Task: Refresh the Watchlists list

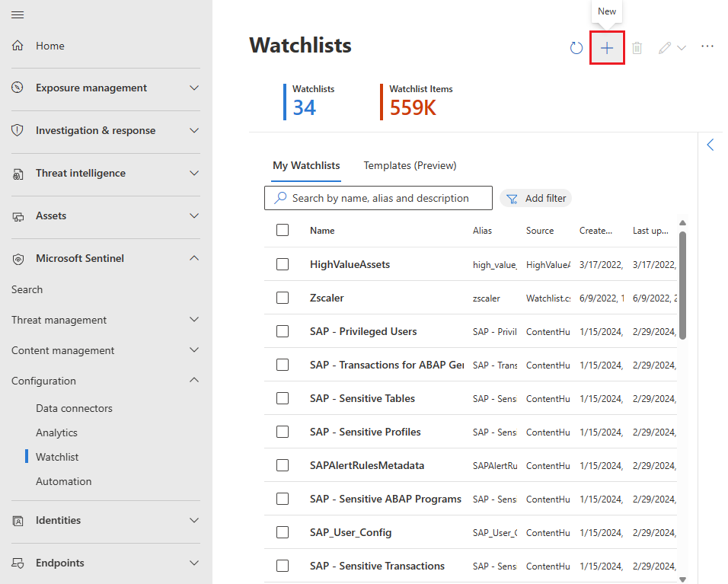Action: (576, 47)
